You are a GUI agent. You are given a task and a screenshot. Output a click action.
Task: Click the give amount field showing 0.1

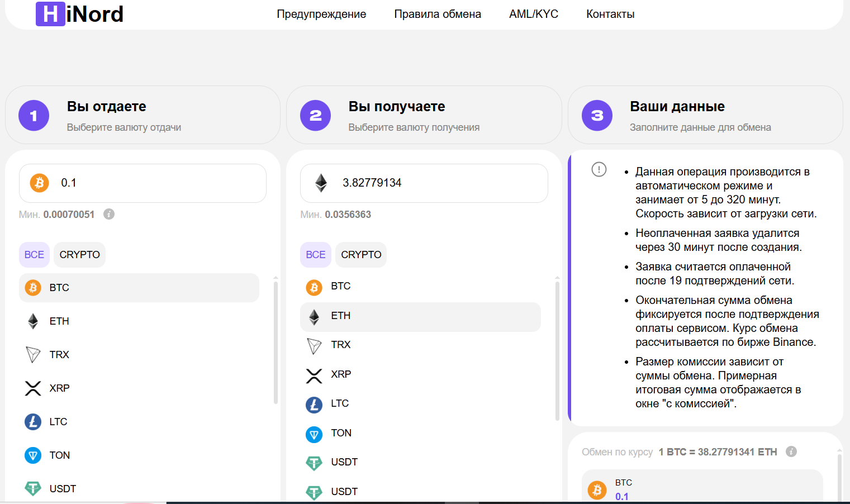143,183
